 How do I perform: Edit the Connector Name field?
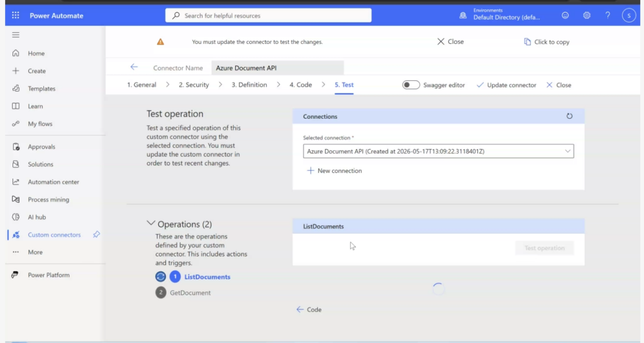[277, 68]
